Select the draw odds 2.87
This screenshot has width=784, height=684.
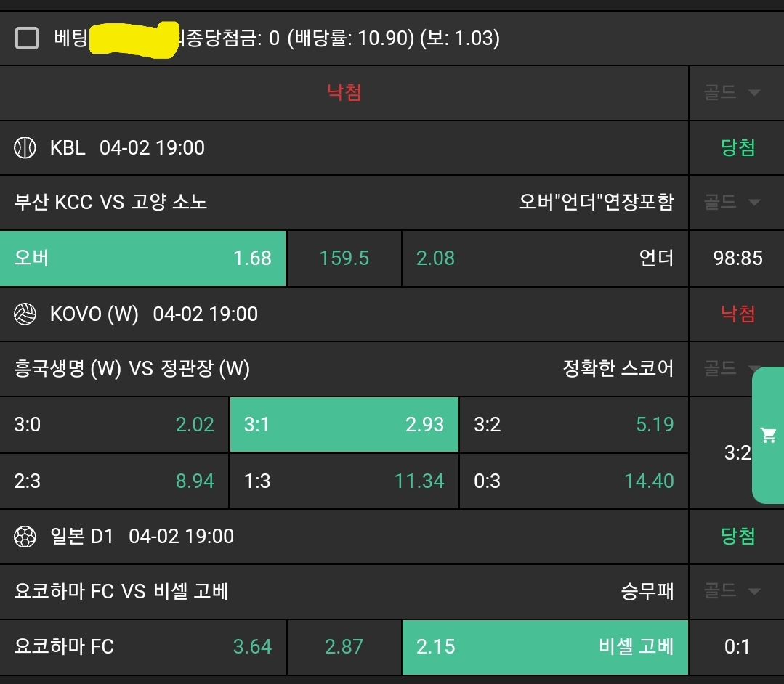click(x=344, y=647)
